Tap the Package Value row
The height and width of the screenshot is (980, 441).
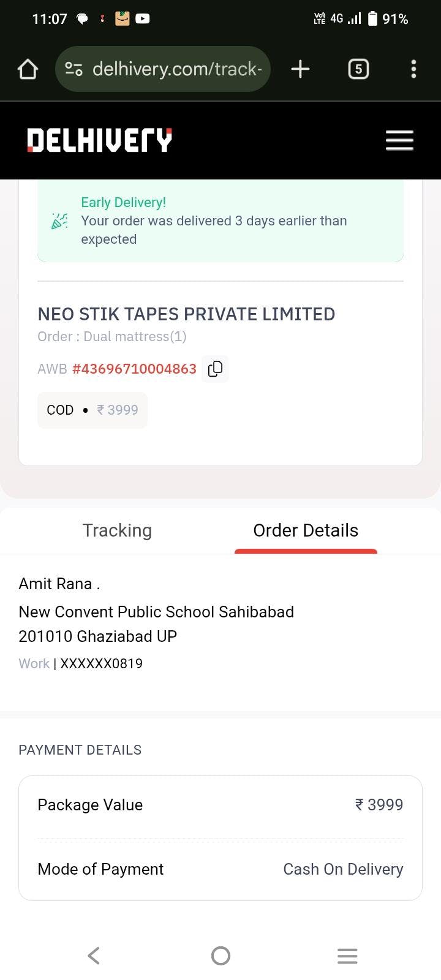coord(221,805)
